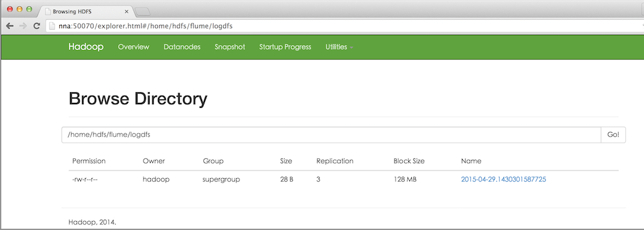Reload the page with refresh icon
The height and width of the screenshot is (230, 644).
37,26
